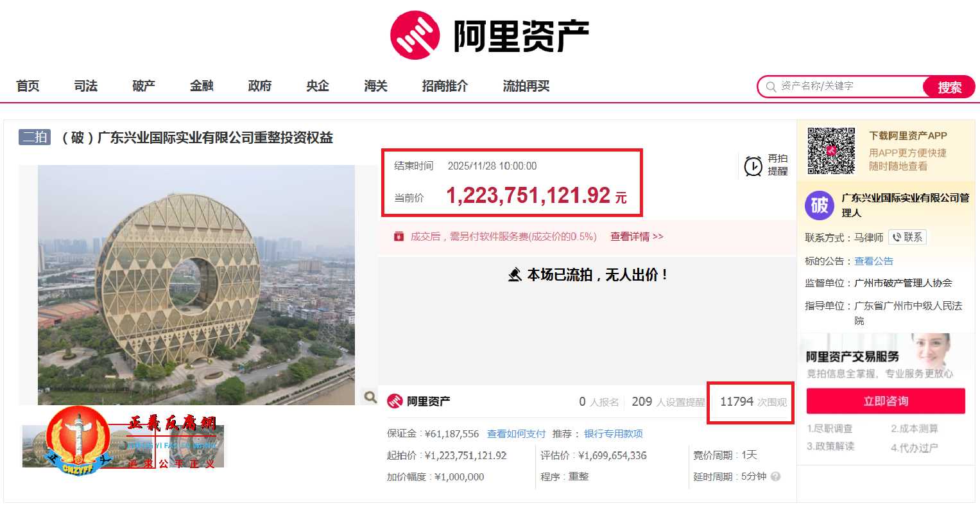Click the 阿里资产 logo icon
Image resolution: width=980 pixels, height=506 pixels.
coord(415,35)
